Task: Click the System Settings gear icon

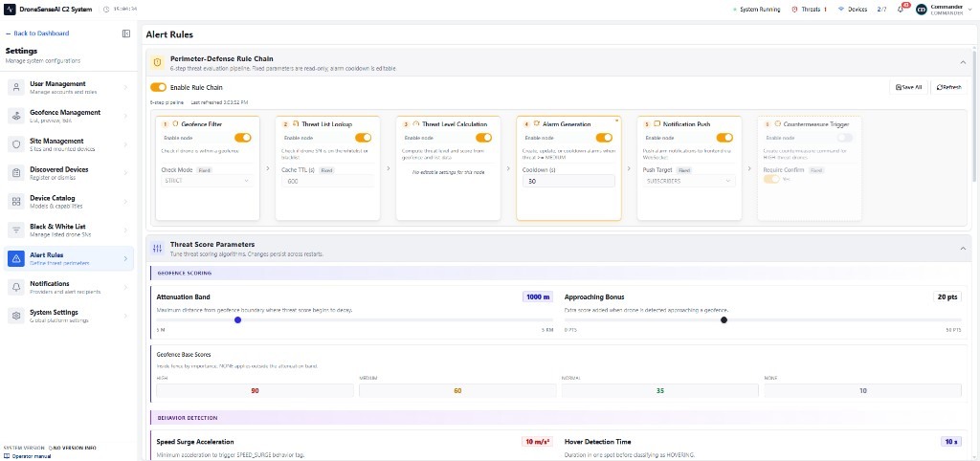Action: (x=16, y=316)
